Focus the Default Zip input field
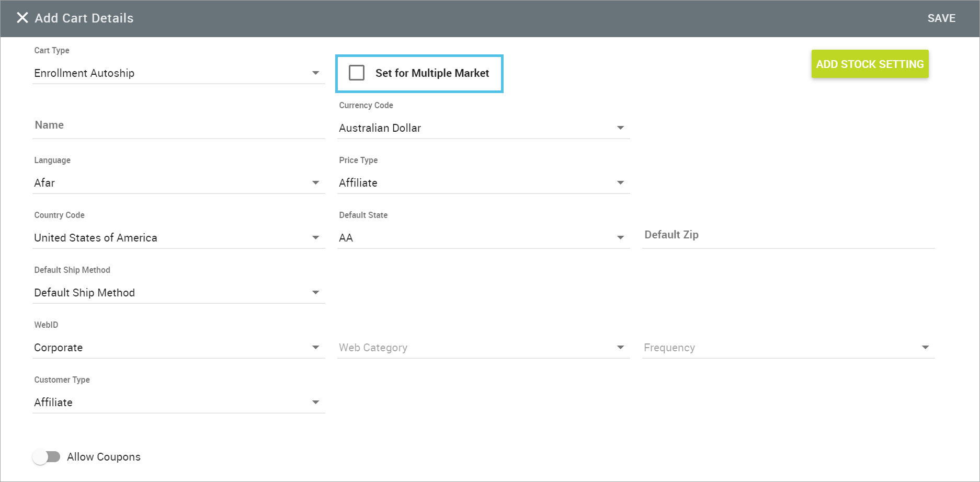Viewport: 980px width, 482px height. tap(788, 235)
